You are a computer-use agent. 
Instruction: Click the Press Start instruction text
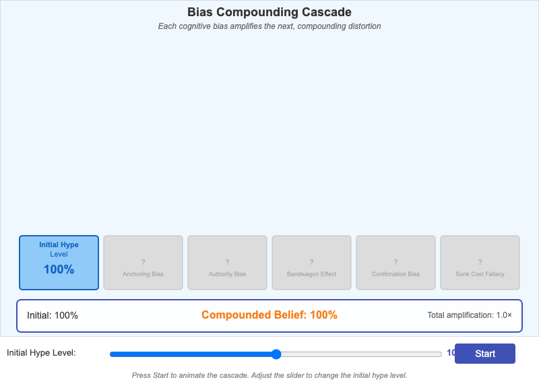pyautogui.click(x=269, y=376)
